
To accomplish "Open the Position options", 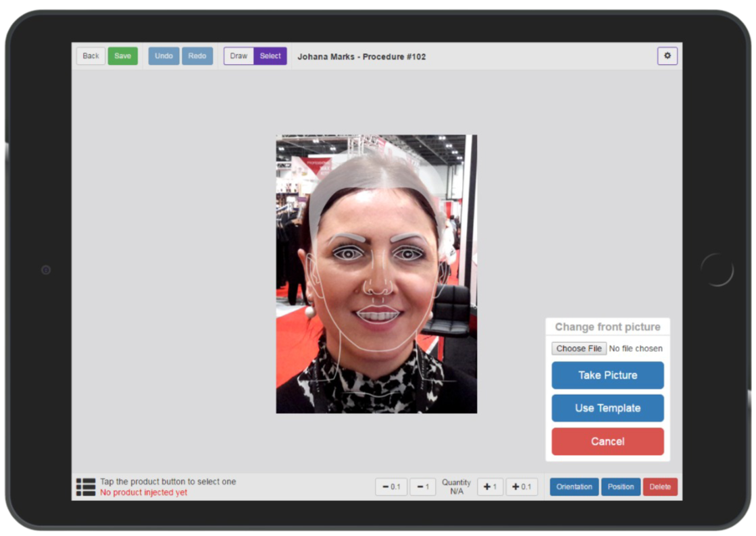I will point(620,487).
